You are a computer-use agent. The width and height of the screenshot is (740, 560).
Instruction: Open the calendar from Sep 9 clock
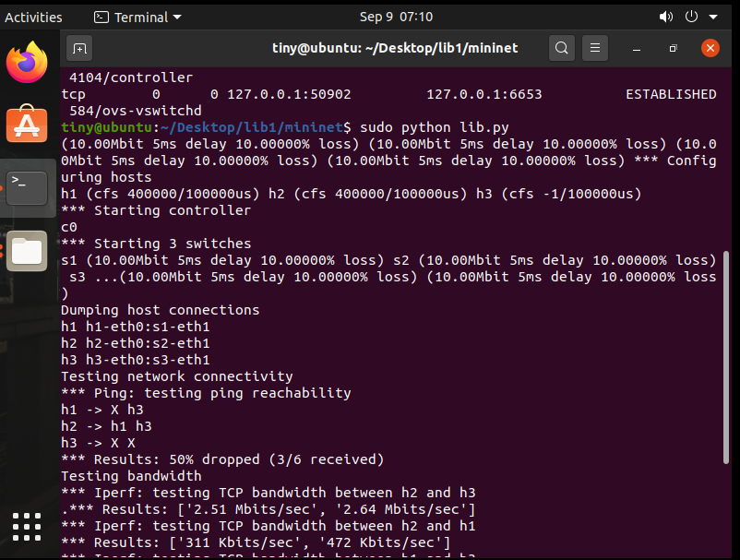[396, 17]
